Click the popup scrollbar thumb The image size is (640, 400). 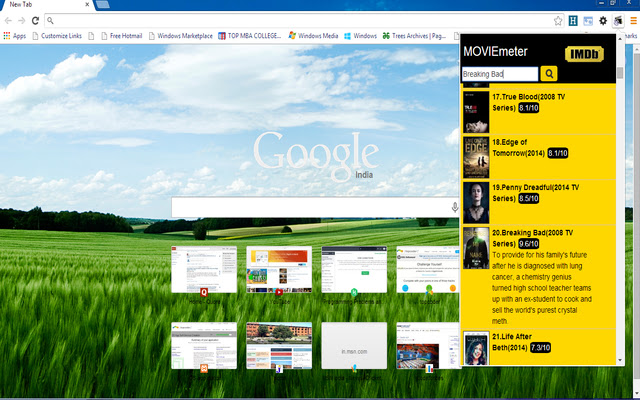click(620, 73)
